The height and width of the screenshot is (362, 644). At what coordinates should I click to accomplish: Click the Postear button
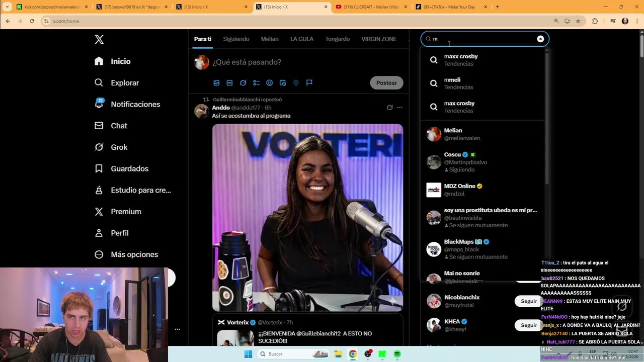coord(386,83)
